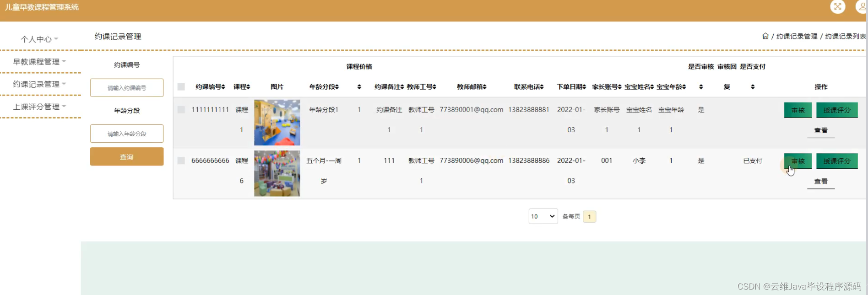Image resolution: width=868 pixels, height=295 pixels.
Task: Sort by 课程价格 column arrows
Action: click(x=359, y=87)
